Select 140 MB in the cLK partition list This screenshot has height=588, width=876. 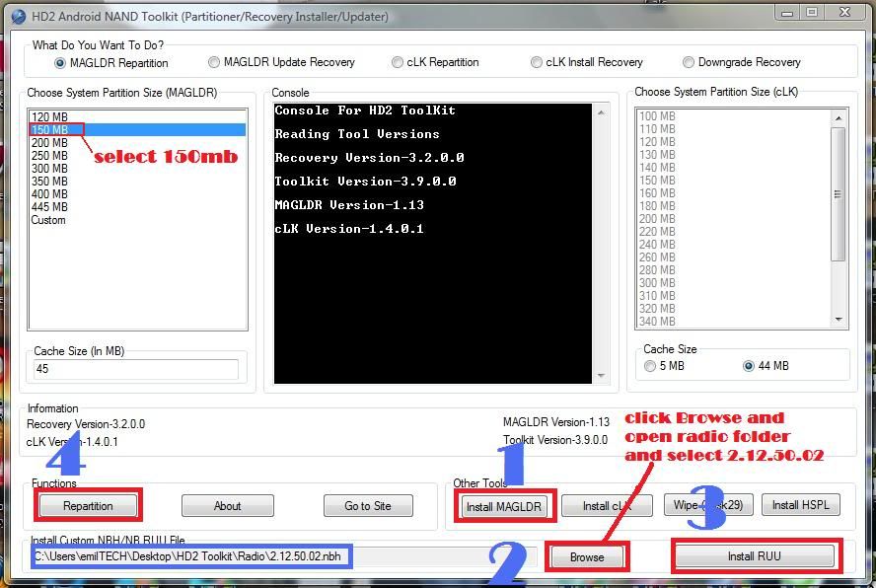pyautogui.click(x=734, y=168)
